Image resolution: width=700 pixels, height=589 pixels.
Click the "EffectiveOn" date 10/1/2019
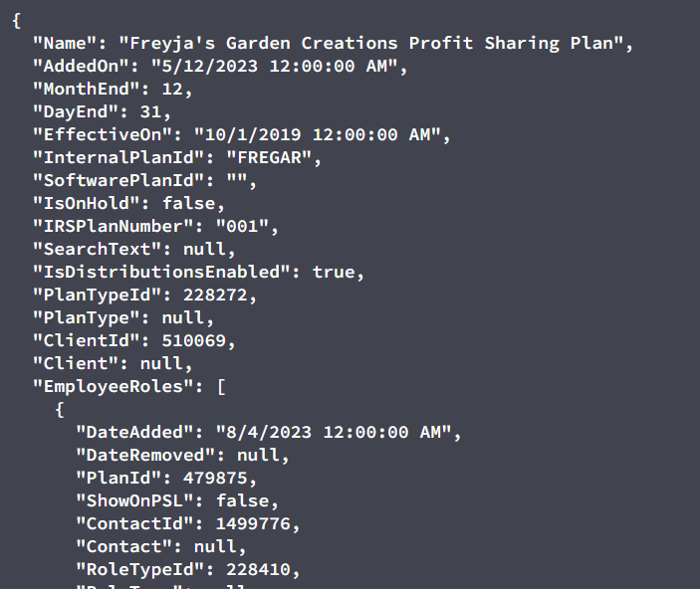coord(318,134)
